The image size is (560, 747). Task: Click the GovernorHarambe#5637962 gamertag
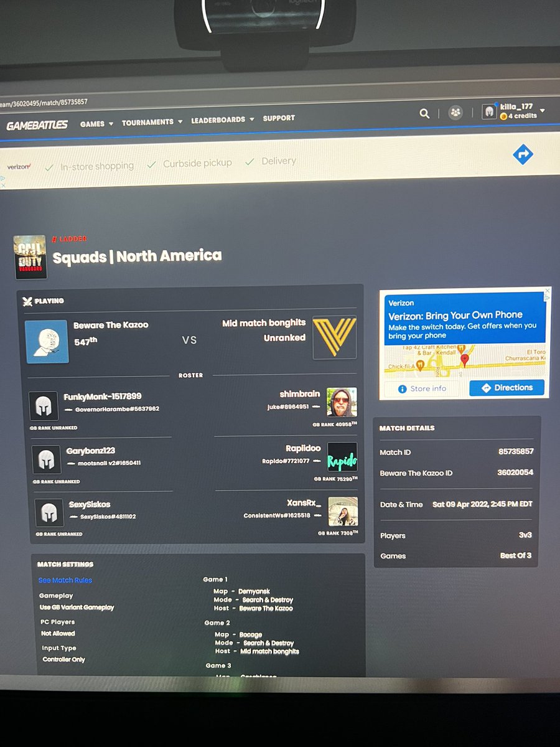117,409
